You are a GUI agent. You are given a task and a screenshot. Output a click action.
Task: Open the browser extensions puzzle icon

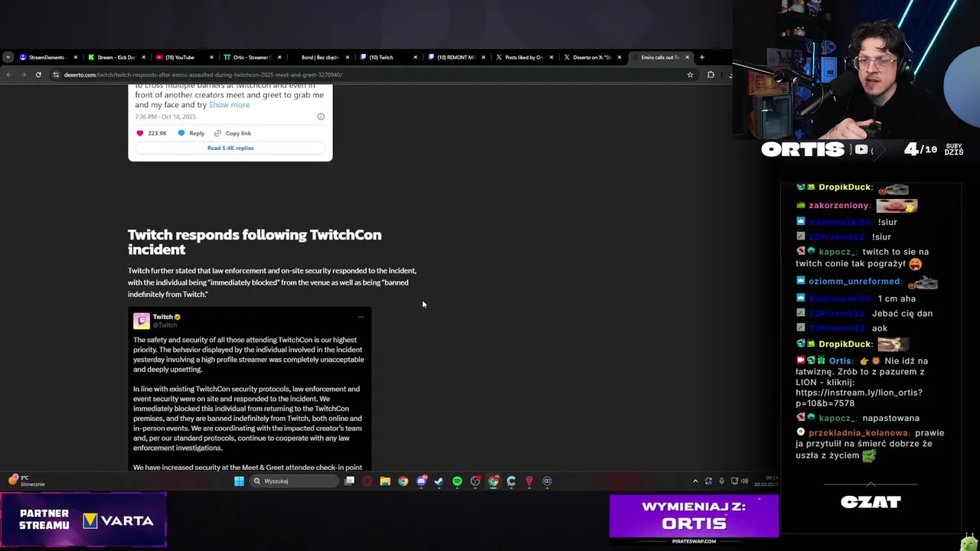(710, 75)
